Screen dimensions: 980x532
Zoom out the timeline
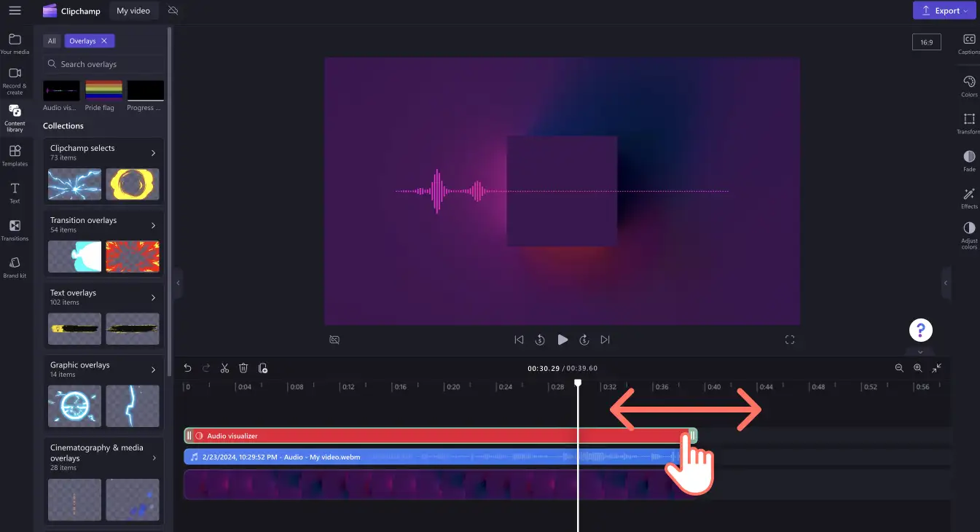899,368
